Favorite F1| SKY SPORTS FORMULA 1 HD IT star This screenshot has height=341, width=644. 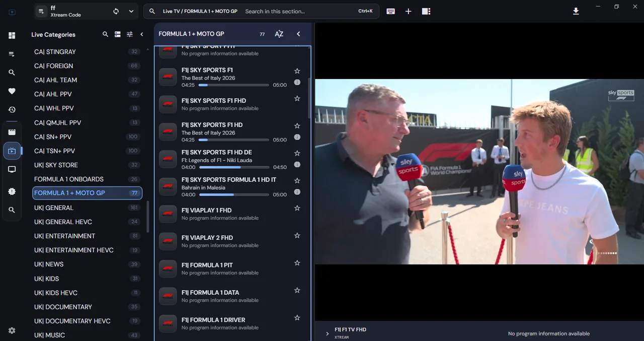[297, 180]
